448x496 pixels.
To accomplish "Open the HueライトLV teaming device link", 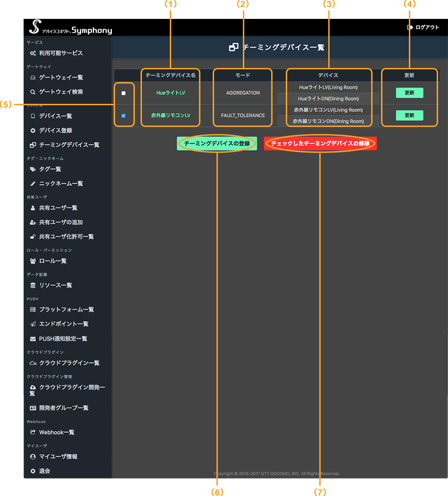I will [171, 92].
